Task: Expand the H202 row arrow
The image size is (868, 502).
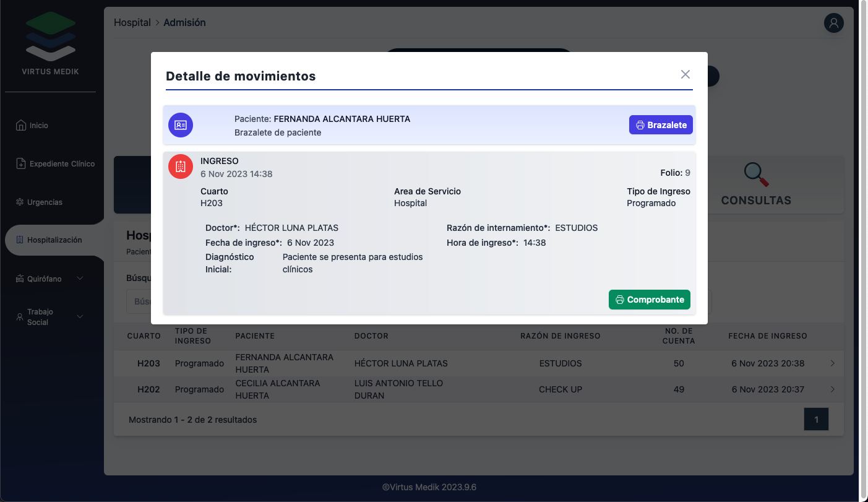Action: pyautogui.click(x=832, y=389)
